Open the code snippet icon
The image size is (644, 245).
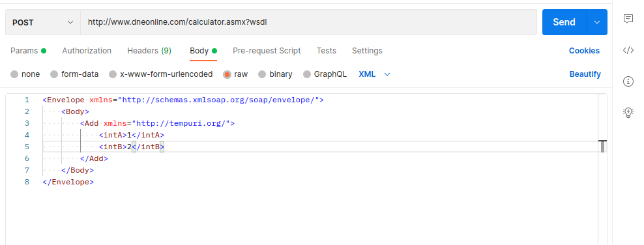point(628,50)
